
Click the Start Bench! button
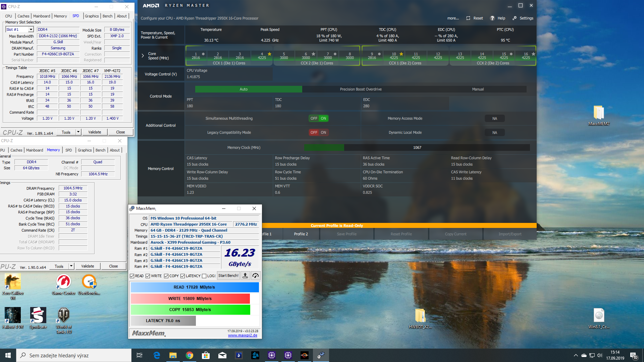tap(228, 276)
